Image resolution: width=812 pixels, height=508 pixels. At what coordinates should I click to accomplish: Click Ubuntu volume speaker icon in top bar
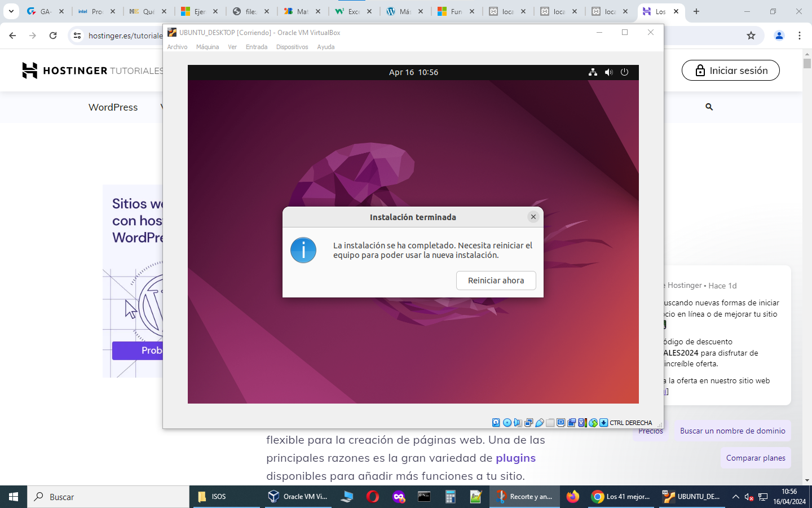pyautogui.click(x=608, y=72)
